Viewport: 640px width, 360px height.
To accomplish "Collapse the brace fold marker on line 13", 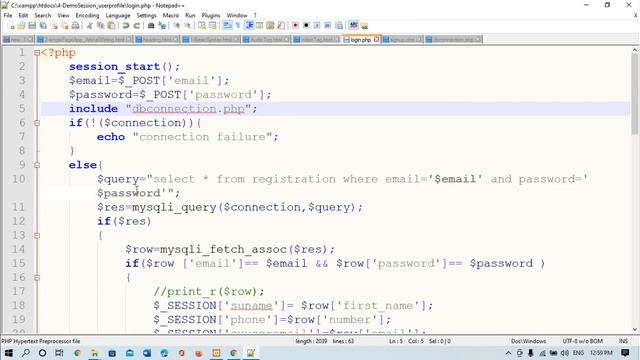I will (37, 235).
